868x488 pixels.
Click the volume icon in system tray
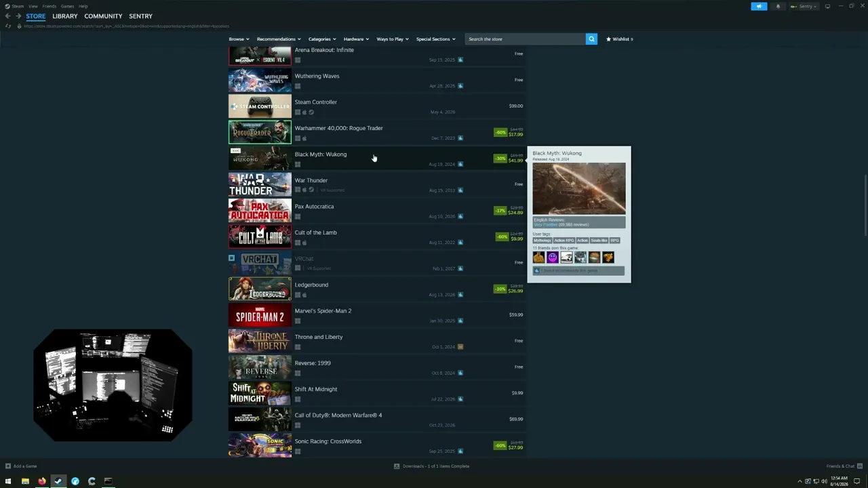[x=824, y=481]
